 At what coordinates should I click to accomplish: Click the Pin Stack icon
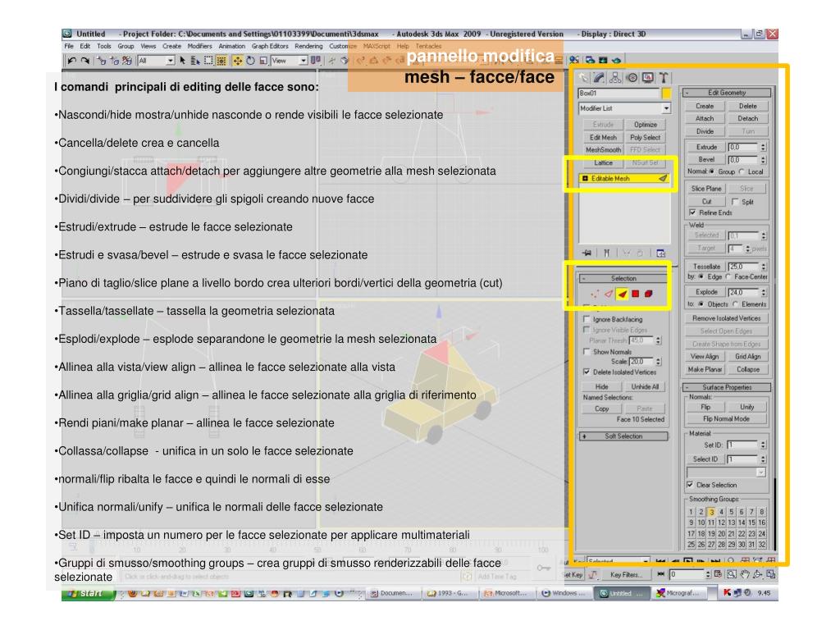click(x=587, y=253)
